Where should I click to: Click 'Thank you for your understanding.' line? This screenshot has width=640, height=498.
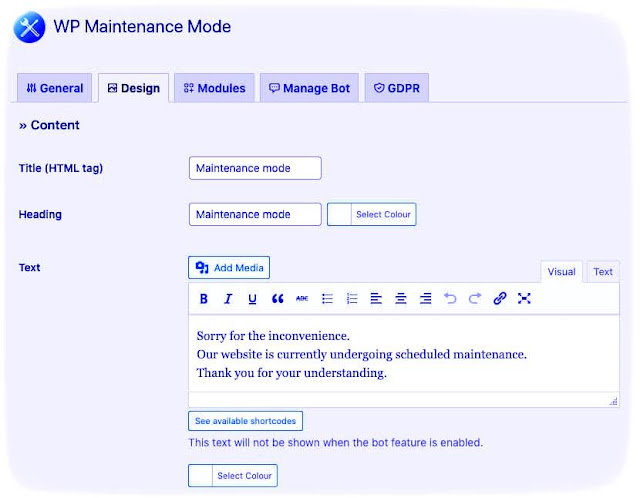pyautogui.click(x=291, y=373)
